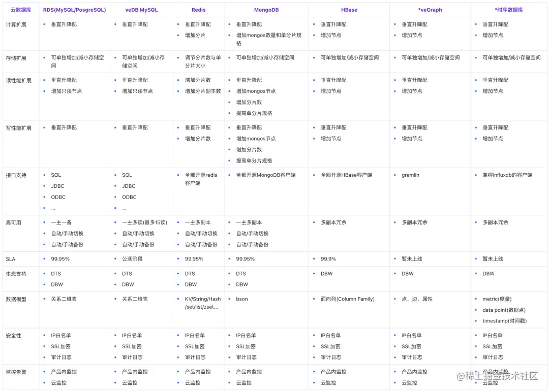Click the *veGraph column header
The width and height of the screenshot is (549, 392).
[x=430, y=10]
